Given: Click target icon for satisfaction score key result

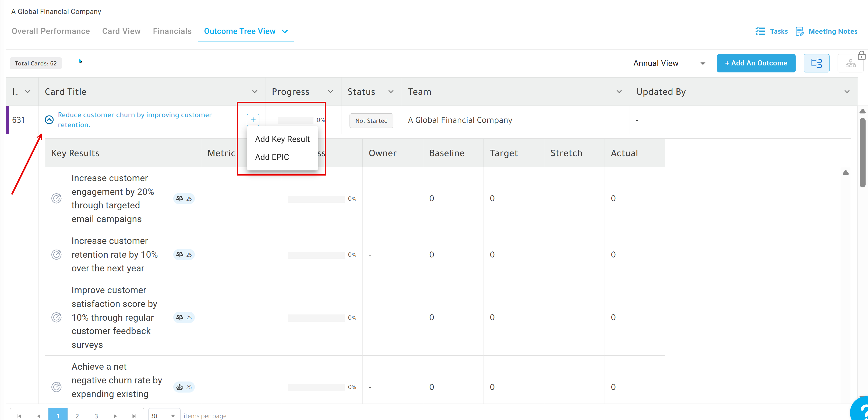Looking at the screenshot, I should coord(56,317).
